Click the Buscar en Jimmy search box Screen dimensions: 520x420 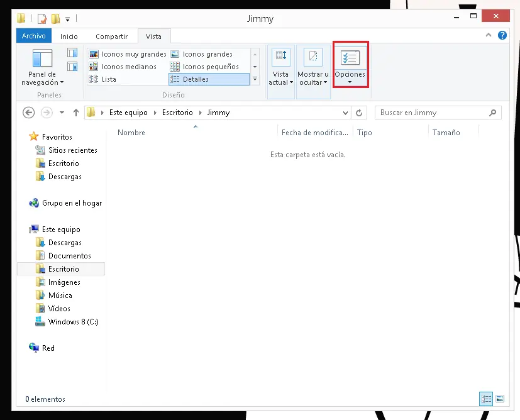point(438,113)
